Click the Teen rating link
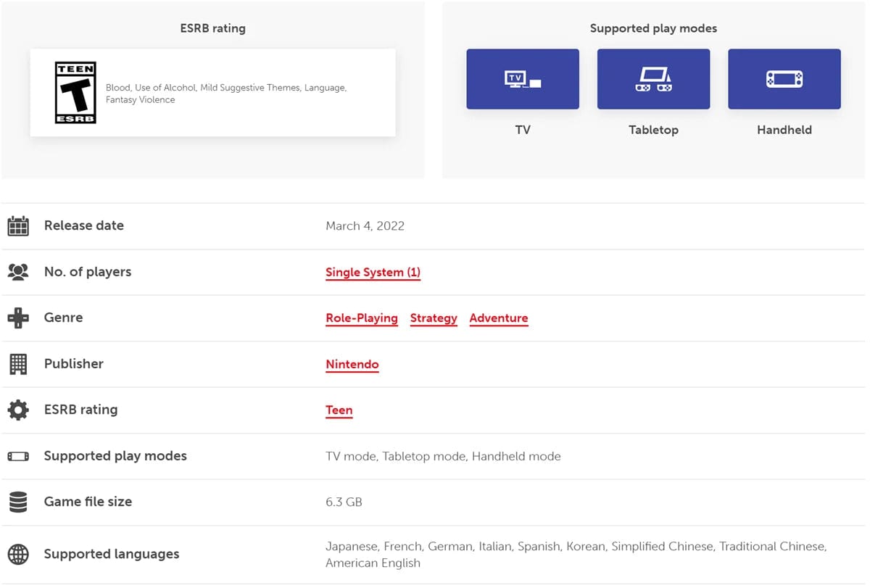 (x=339, y=410)
